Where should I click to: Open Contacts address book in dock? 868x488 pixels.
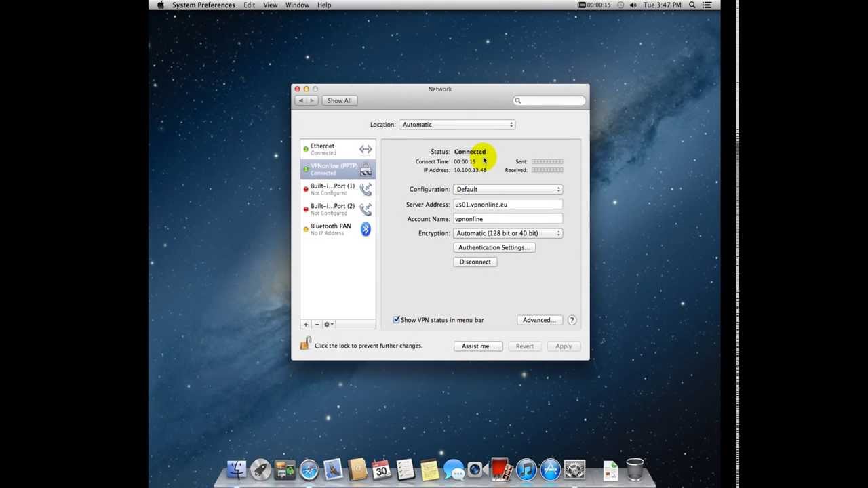[357, 469]
